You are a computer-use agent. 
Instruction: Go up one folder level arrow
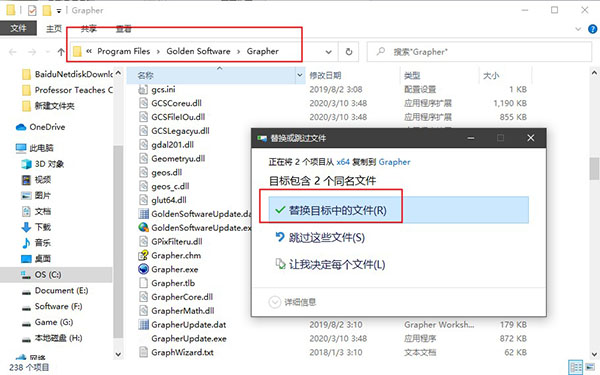[x=60, y=52]
